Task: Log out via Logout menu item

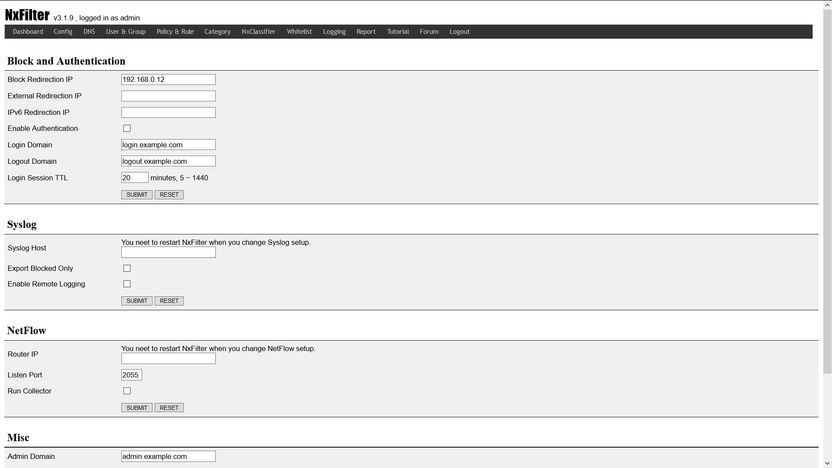Action: tap(460, 32)
